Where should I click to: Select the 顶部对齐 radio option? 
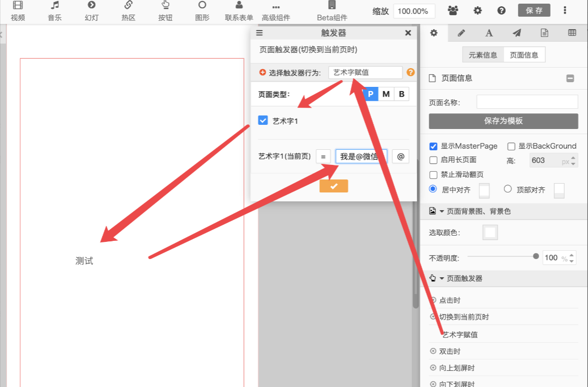click(508, 189)
